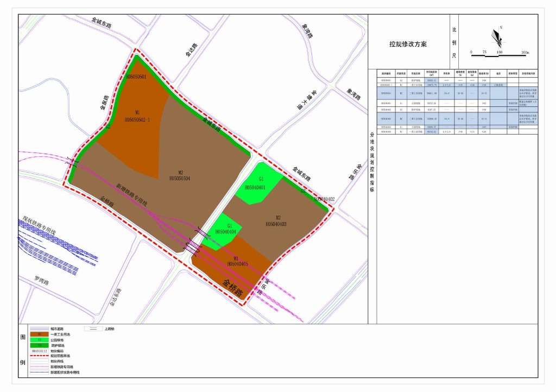The image size is (556, 392).
Task: Click the 地块界线 legend symbol
Action: coord(38,361)
